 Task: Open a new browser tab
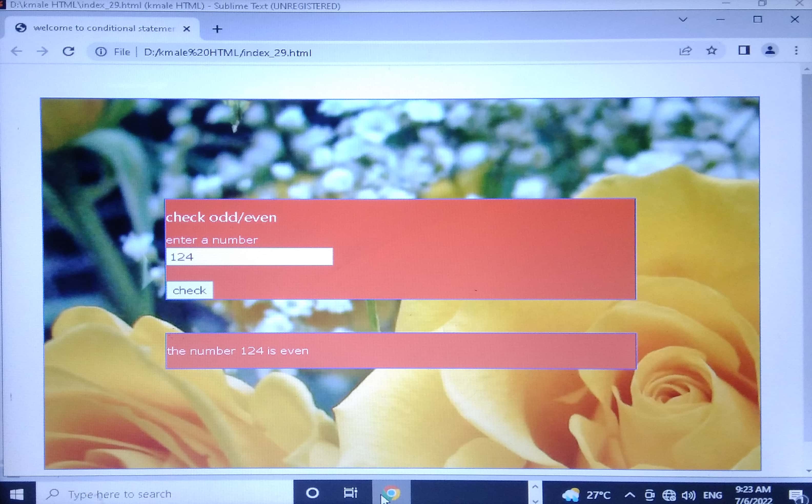click(217, 29)
